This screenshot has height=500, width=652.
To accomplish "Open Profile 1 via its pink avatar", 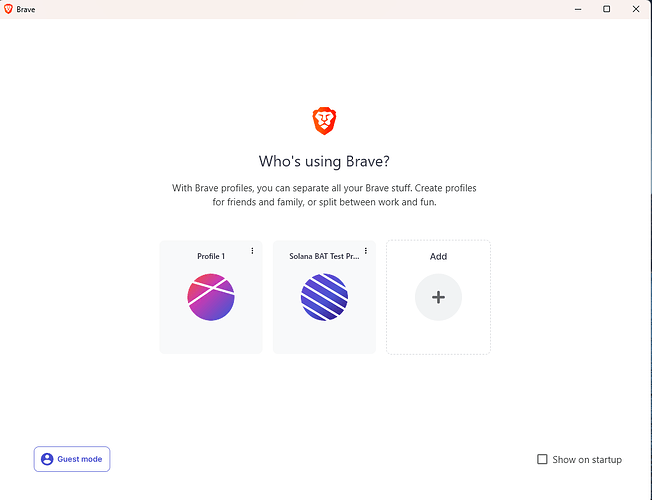I will pos(210,297).
